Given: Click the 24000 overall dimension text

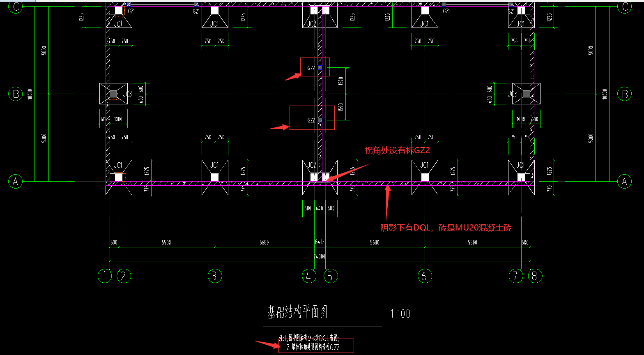Looking at the screenshot, I should pos(320,256).
